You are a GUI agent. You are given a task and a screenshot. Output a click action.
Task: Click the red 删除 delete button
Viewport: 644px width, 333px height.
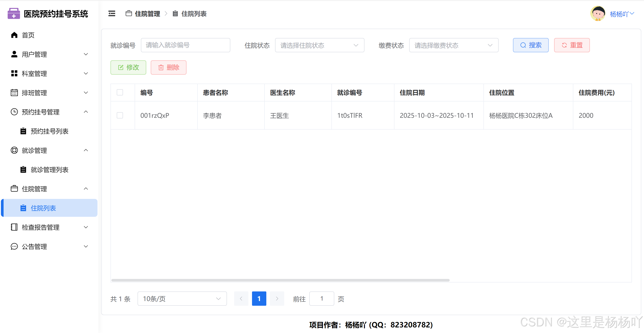168,67
